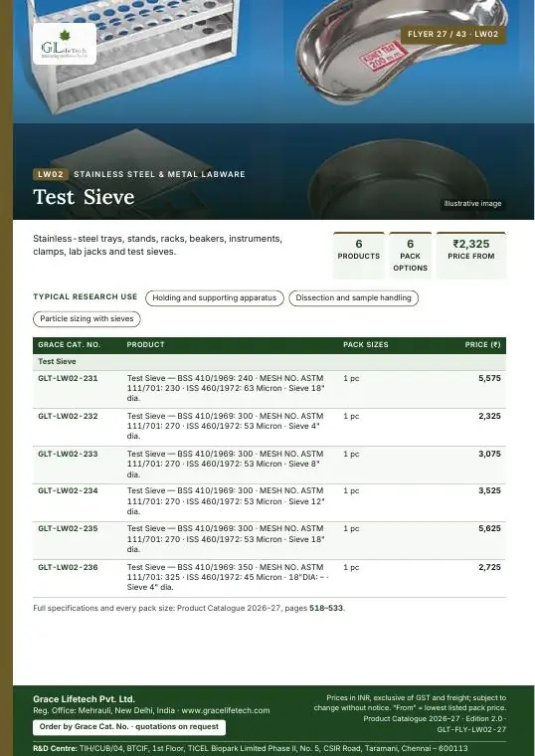Click the ₹2,325 Price From card
535x756 pixels.
(471, 256)
